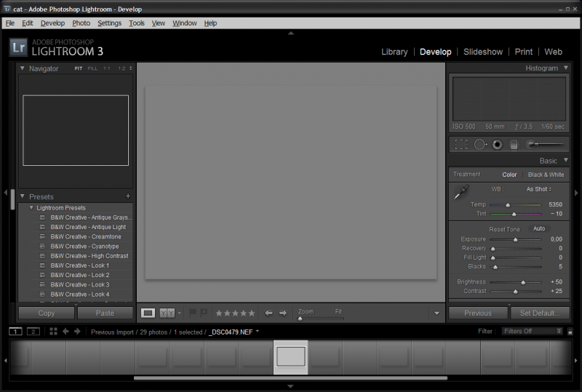This screenshot has width=582, height=392.
Task: Open the File menu
Action: pos(10,23)
